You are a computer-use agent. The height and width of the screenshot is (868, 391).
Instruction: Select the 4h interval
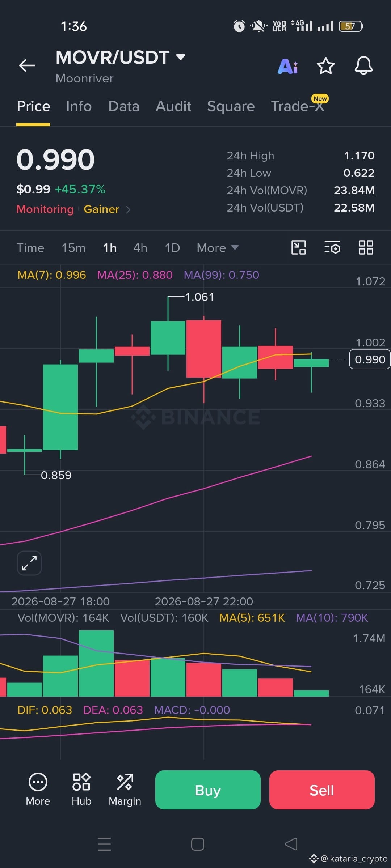tap(140, 248)
